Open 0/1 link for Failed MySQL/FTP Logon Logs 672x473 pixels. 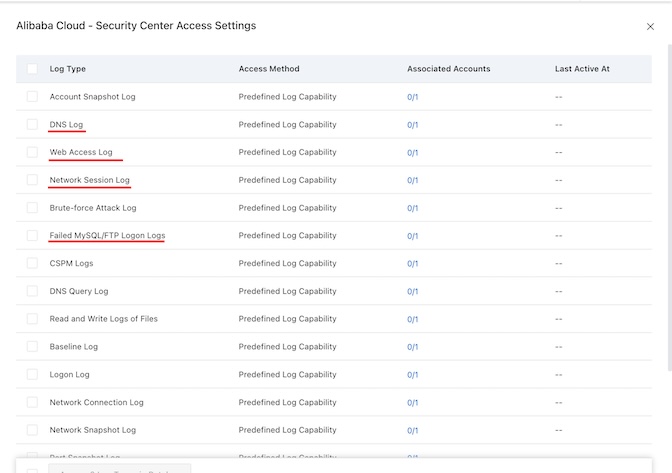click(412, 236)
